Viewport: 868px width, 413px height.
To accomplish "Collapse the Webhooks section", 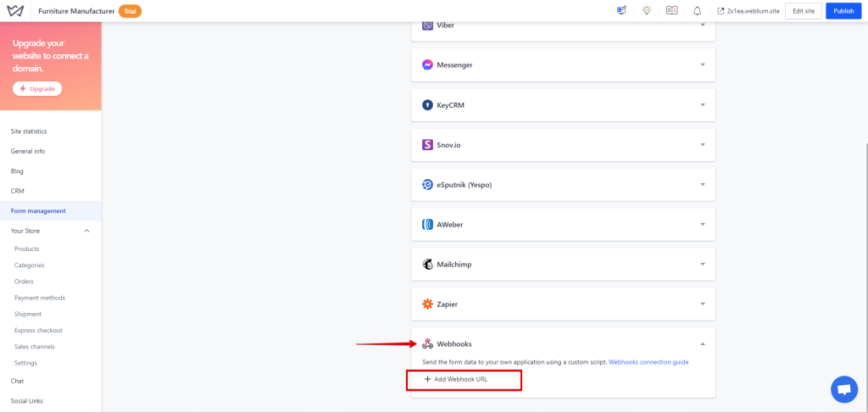I will (703, 343).
